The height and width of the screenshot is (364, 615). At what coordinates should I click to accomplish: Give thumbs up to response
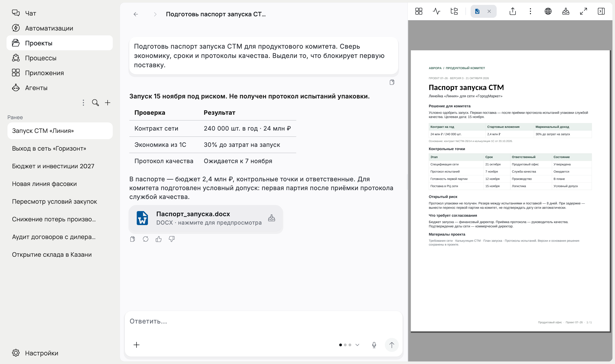tap(159, 239)
